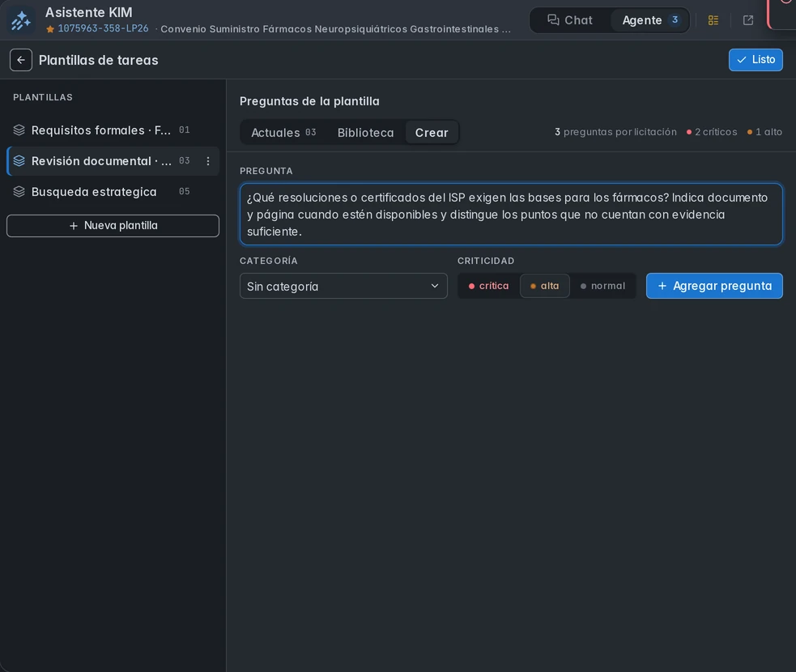Click the Asistente KIM sparkle logo icon
The width and height of the screenshot is (796, 672).
(21, 21)
